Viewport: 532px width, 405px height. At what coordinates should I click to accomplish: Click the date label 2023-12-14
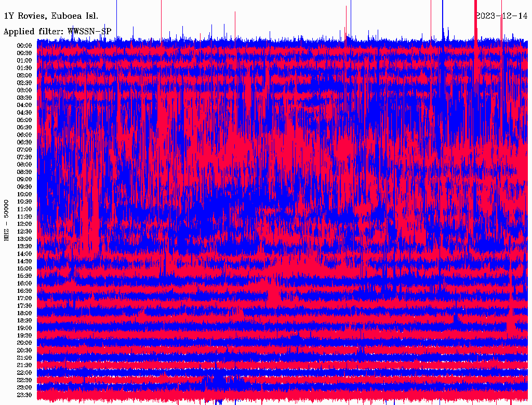pos(501,16)
